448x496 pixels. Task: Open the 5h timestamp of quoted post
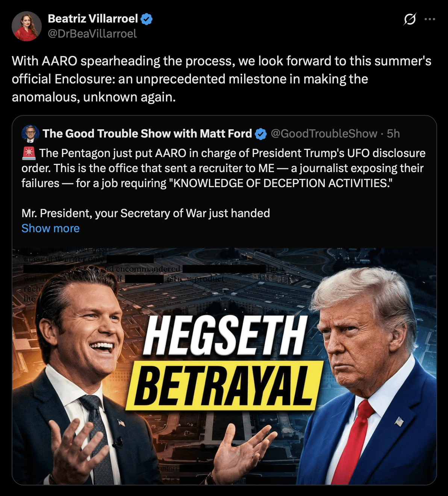point(393,133)
